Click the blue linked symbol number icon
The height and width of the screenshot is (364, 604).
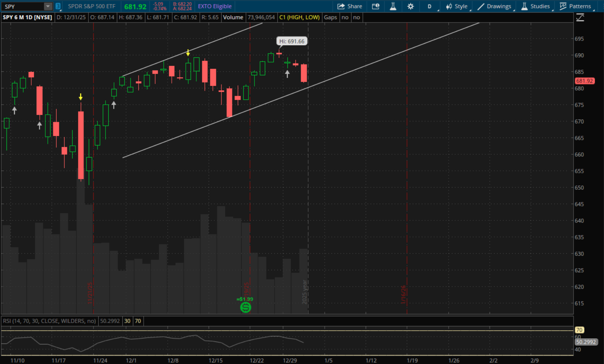(x=58, y=6)
